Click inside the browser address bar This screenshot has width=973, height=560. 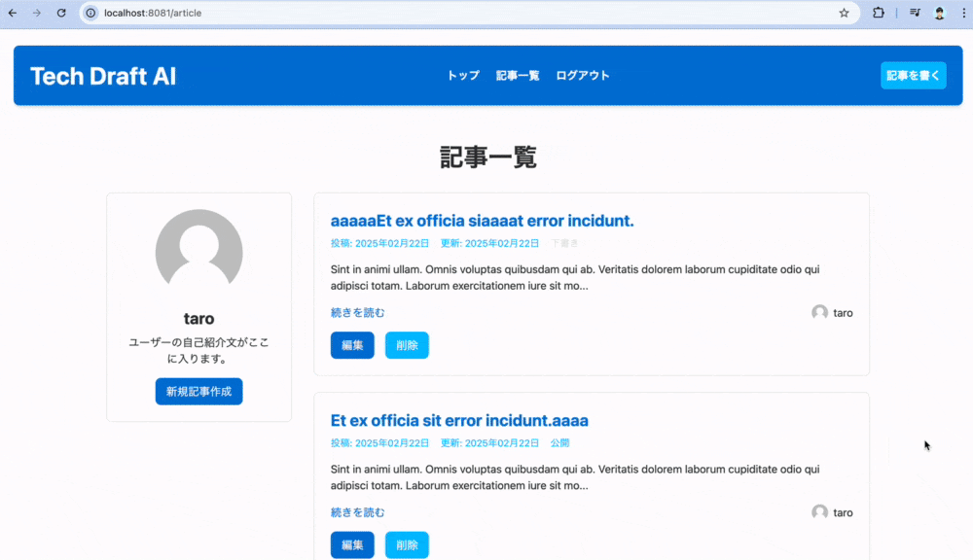coord(292,13)
